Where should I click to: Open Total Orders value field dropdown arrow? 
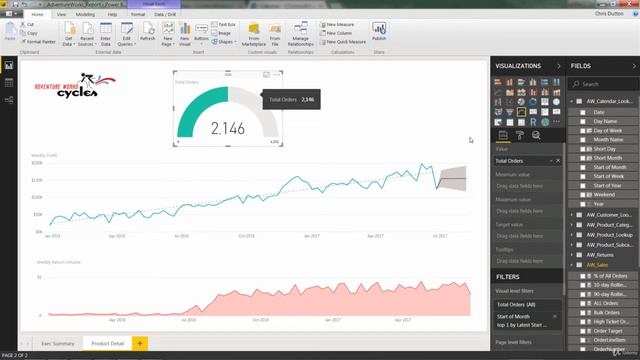(x=551, y=161)
